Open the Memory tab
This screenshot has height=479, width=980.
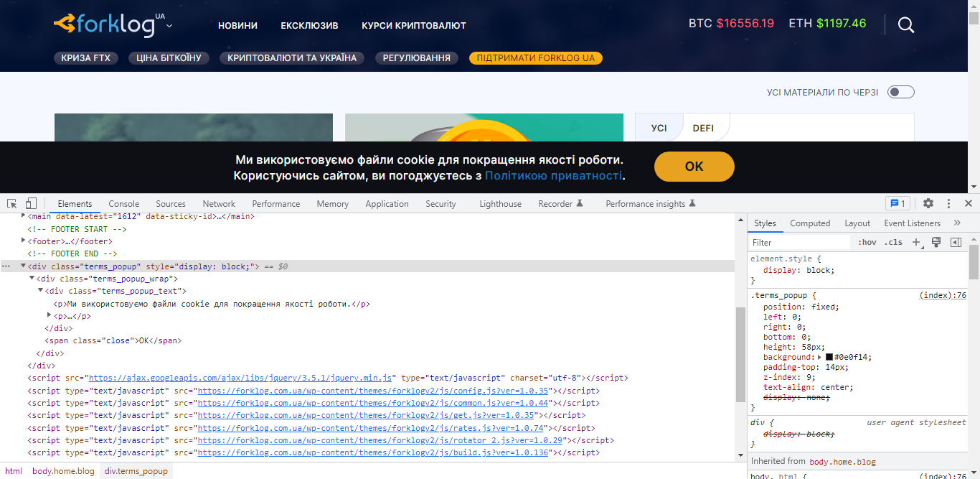333,204
